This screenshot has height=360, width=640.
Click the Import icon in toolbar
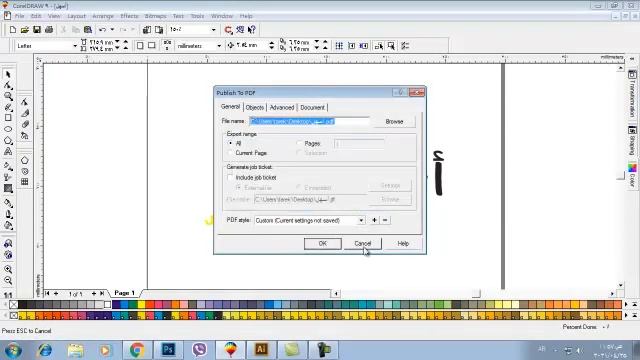(147, 29)
